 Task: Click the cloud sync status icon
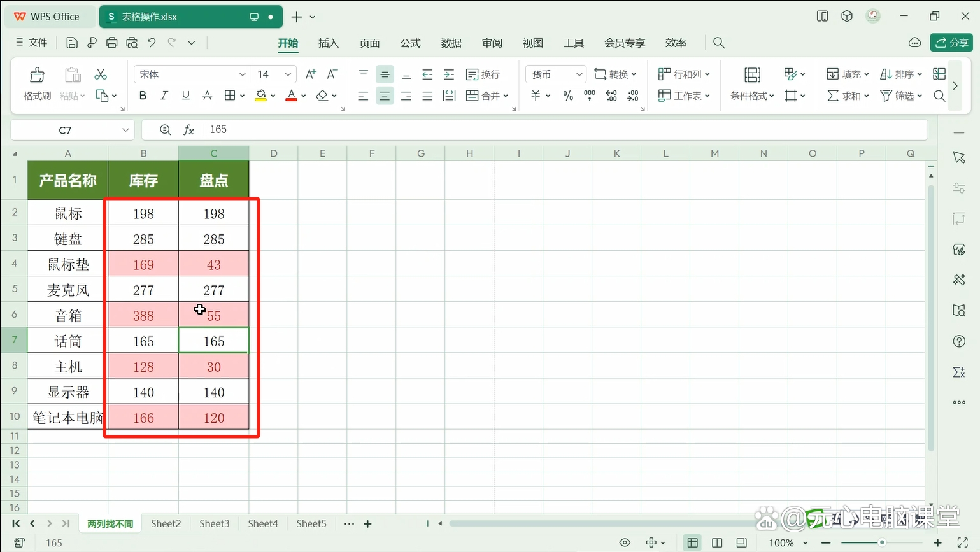click(915, 43)
